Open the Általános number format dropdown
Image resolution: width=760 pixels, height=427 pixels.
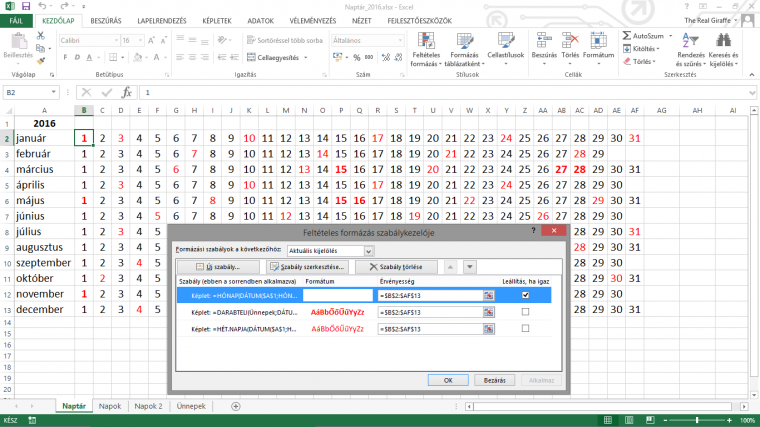[x=400, y=40]
